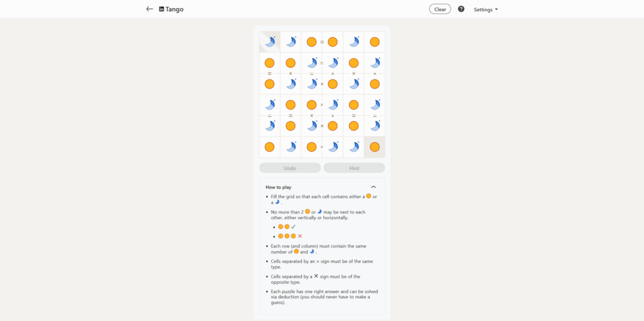Image resolution: width=644 pixels, height=321 pixels.
Task: Toggle the sun in second row, first column
Action: coord(270,63)
